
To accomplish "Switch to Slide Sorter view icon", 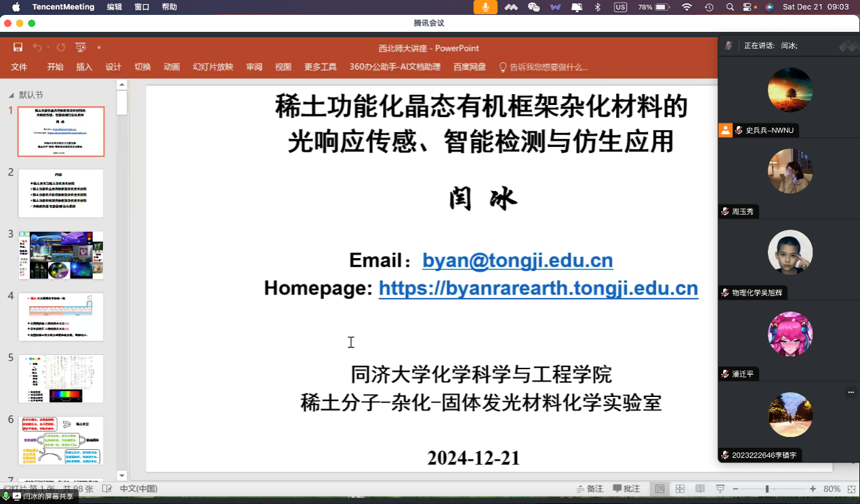I will point(680,488).
